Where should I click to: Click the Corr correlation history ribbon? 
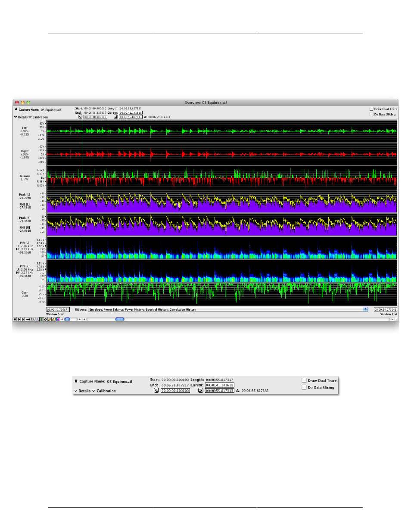coord(222,295)
